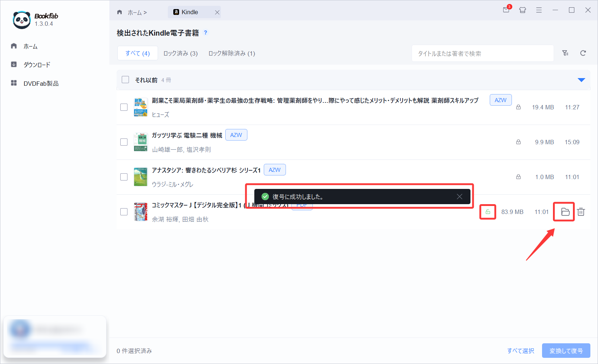Click the help question mark icon
The image size is (598, 364).
[206, 32]
